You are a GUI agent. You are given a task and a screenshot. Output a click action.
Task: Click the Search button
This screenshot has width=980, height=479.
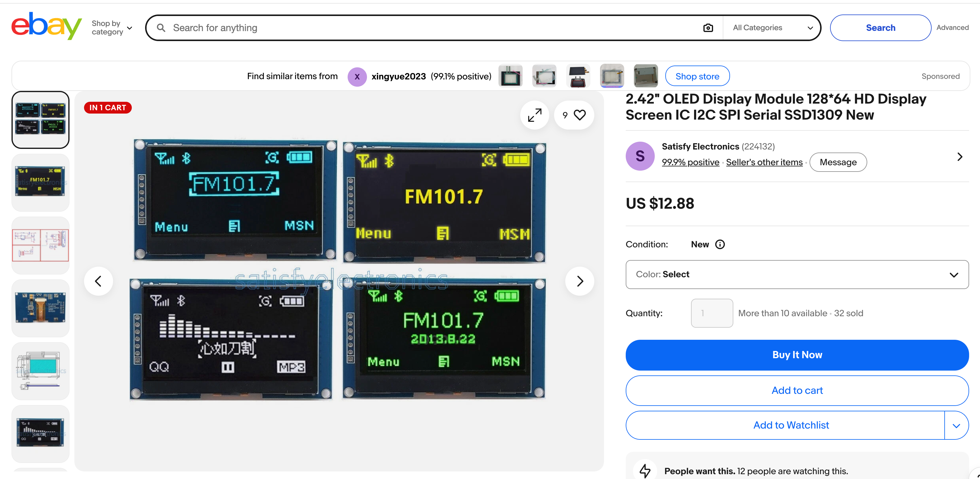[880, 28]
